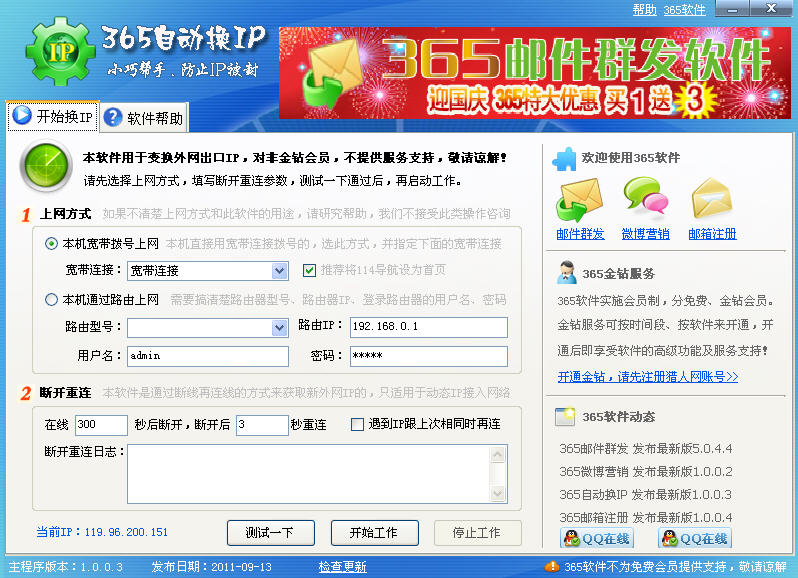798x578 pixels.
Task: Expand the 宽带连接 dropdown
Action: [x=280, y=271]
